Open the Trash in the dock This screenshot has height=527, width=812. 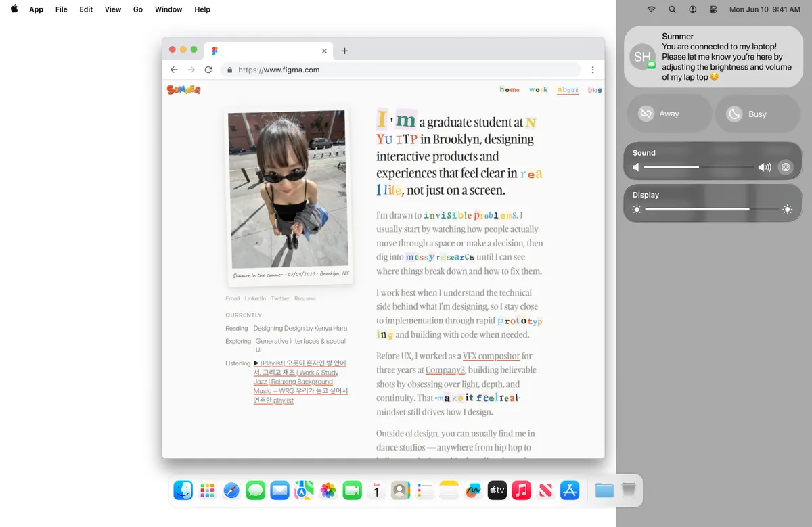click(629, 490)
